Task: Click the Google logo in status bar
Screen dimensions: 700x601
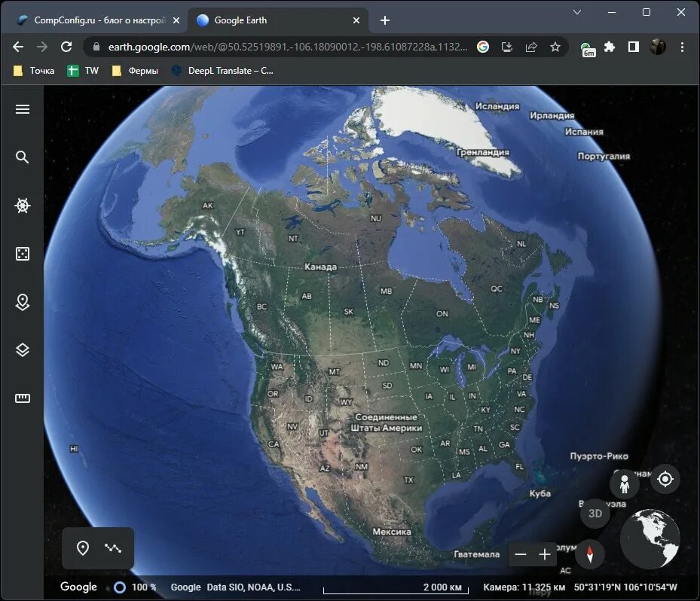Action: pos(78,587)
